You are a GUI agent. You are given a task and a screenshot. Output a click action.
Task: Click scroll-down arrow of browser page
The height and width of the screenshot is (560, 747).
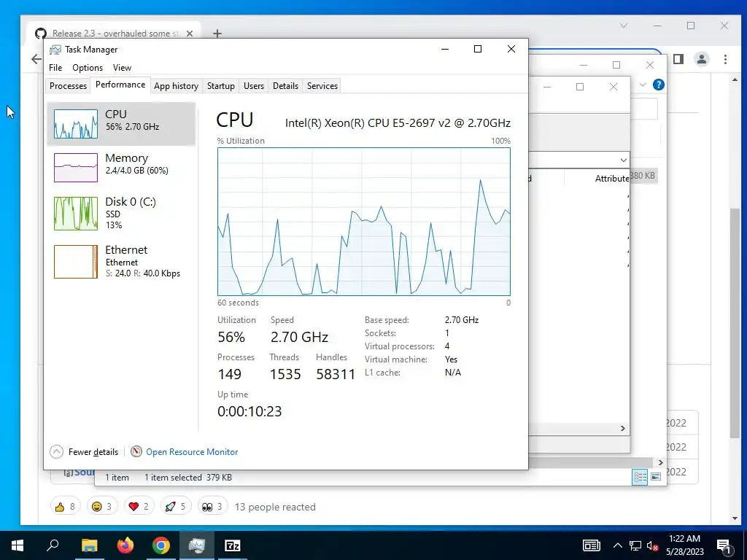coord(735,518)
